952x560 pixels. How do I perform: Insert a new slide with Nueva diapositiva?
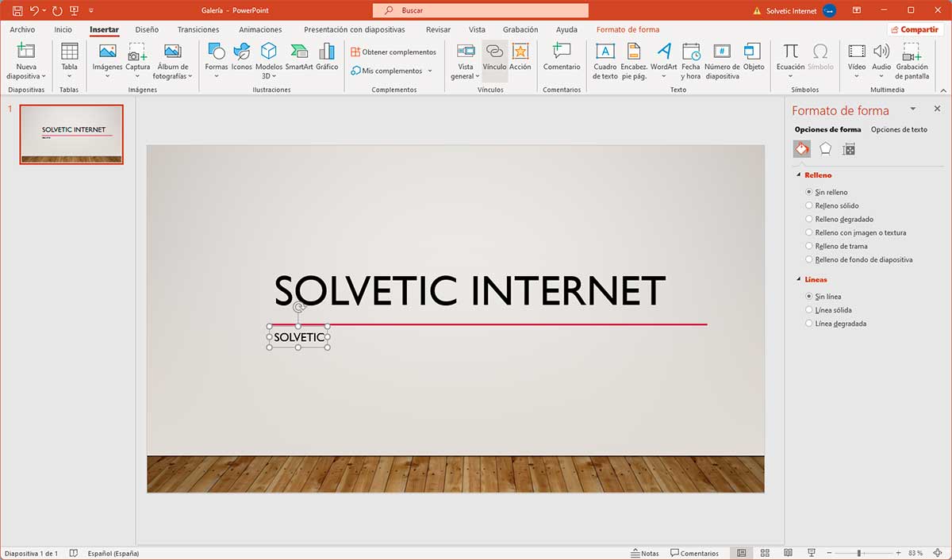(26, 61)
